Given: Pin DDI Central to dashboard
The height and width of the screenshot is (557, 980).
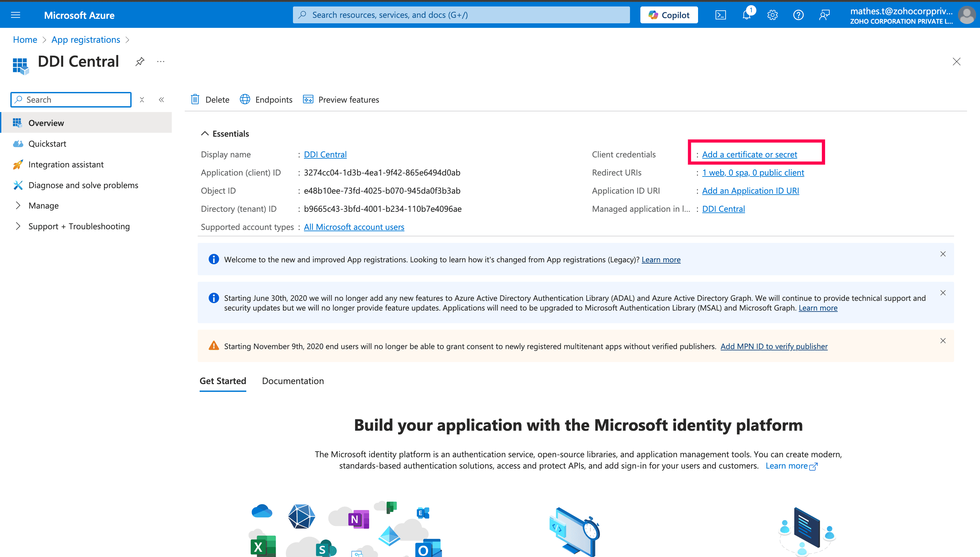Looking at the screenshot, I should [x=140, y=62].
